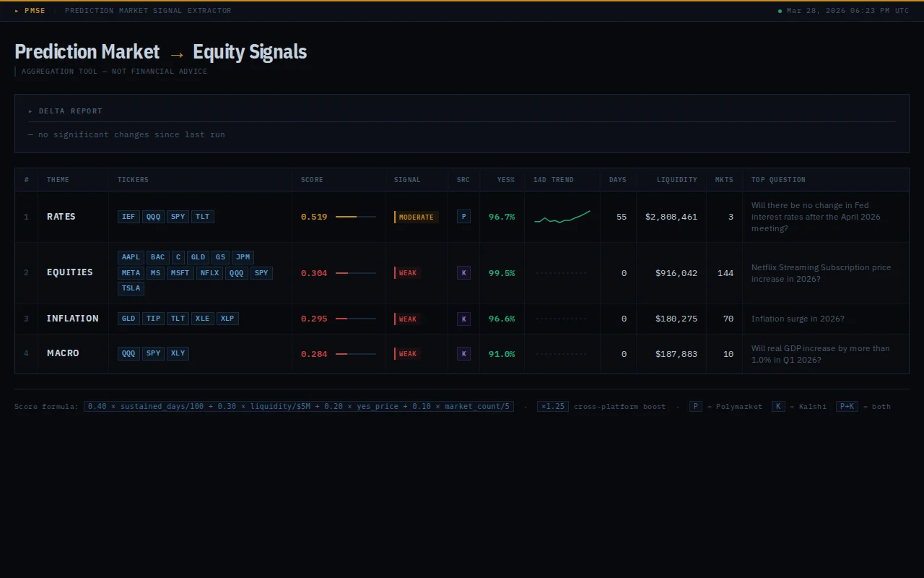Click the RATES 14-day trend sparkline
The width and height of the screenshot is (924, 578).
click(562, 217)
